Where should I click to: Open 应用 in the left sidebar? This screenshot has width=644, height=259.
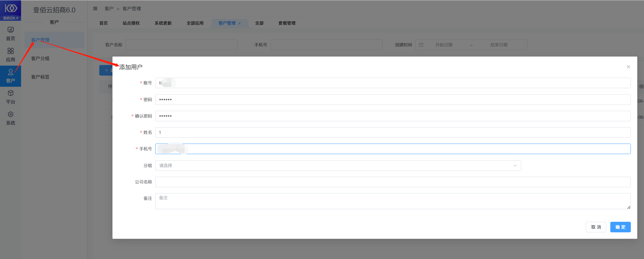pos(11,55)
